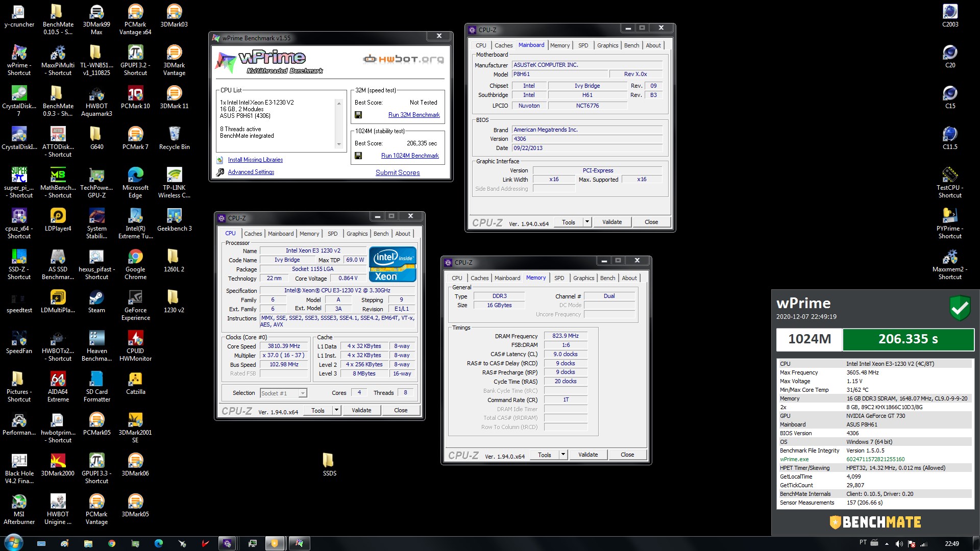Click the wPrime CPU List scrollbar up arrow
Image resolution: width=980 pixels, height=551 pixels.
(x=339, y=103)
